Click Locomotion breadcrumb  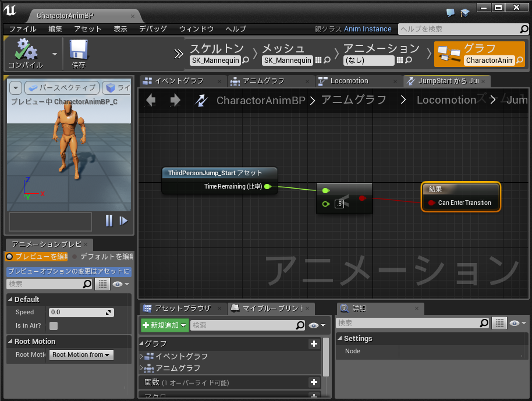point(446,100)
